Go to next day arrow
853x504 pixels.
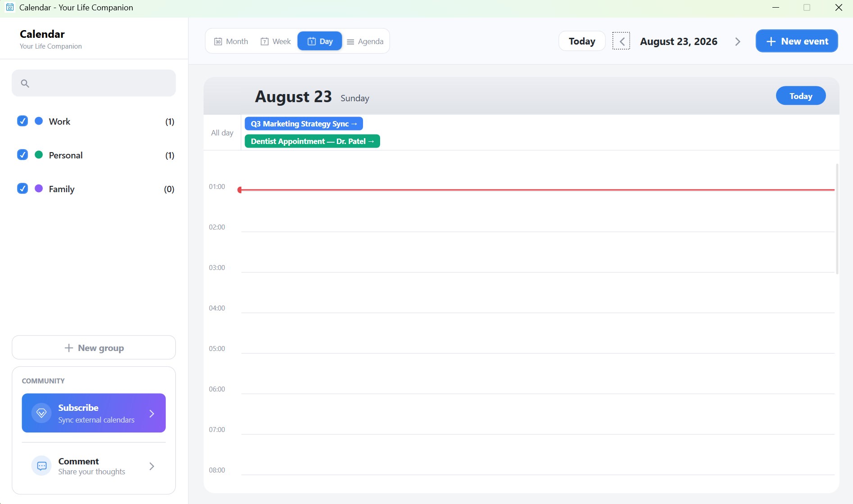[738, 41]
